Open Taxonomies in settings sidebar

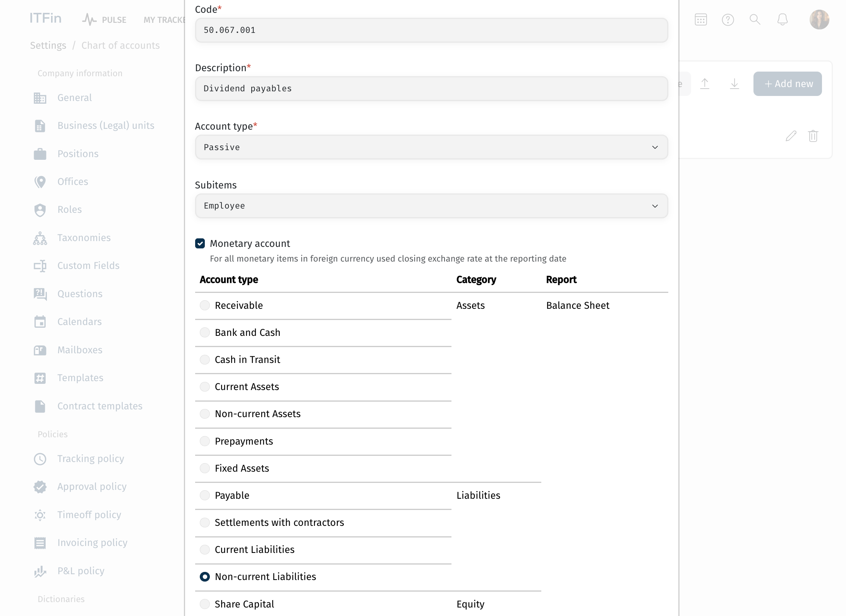[84, 238]
